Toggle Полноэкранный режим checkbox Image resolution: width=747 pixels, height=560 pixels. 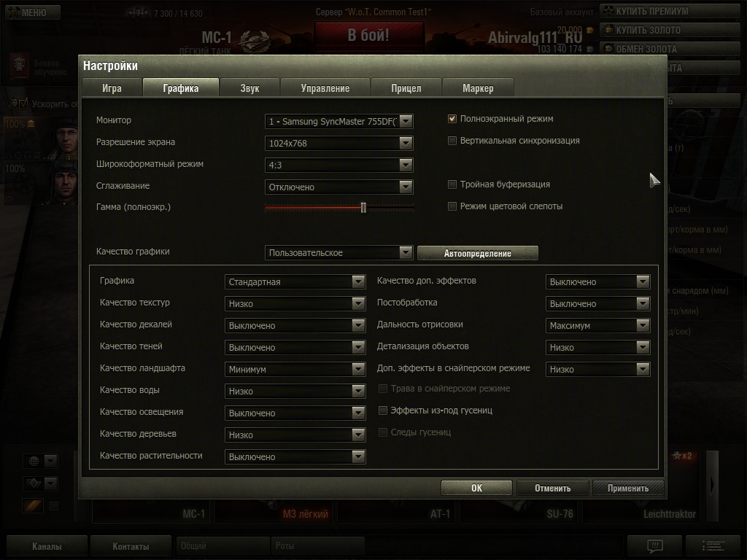point(452,119)
